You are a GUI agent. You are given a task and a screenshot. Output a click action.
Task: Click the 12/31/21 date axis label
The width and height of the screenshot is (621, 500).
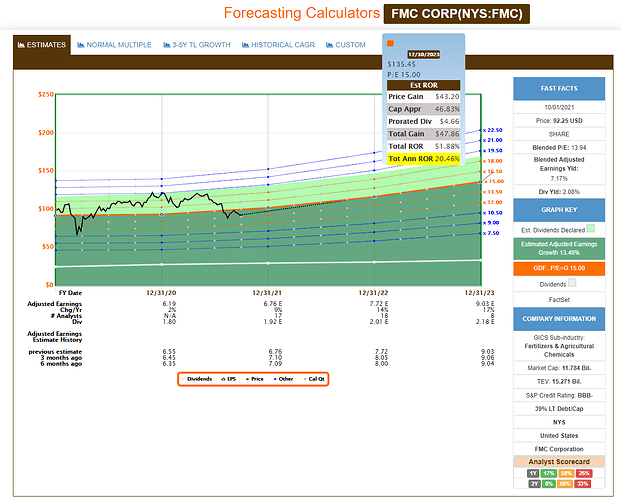tap(267, 293)
